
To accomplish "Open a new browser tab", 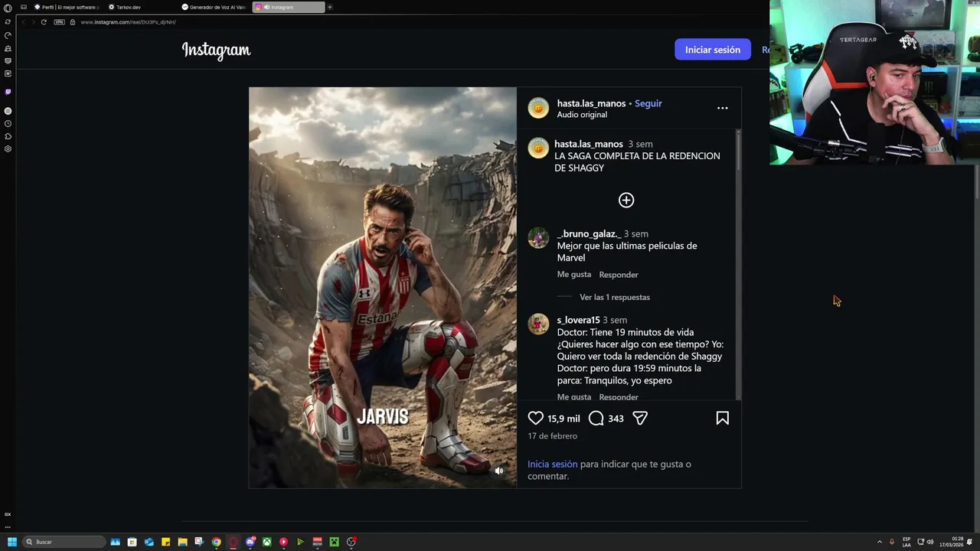I will pyautogui.click(x=330, y=7).
